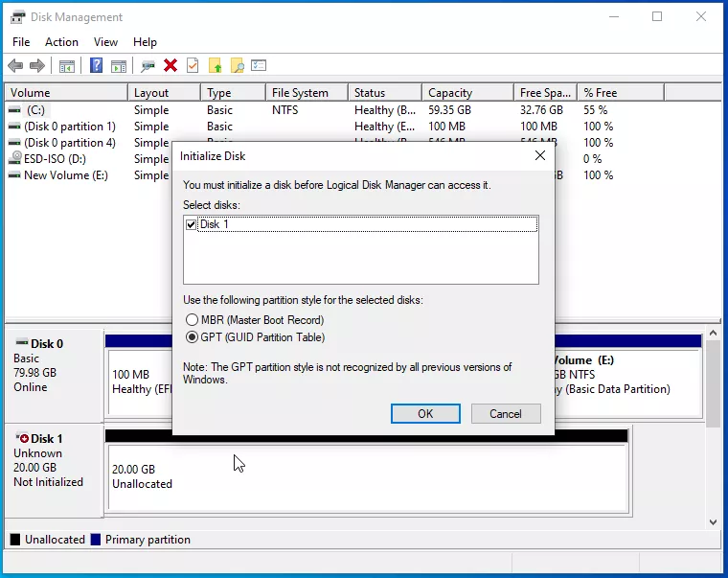Click the disk pane scroll down arrow
Screen dimensions: 728x578
coord(713,522)
